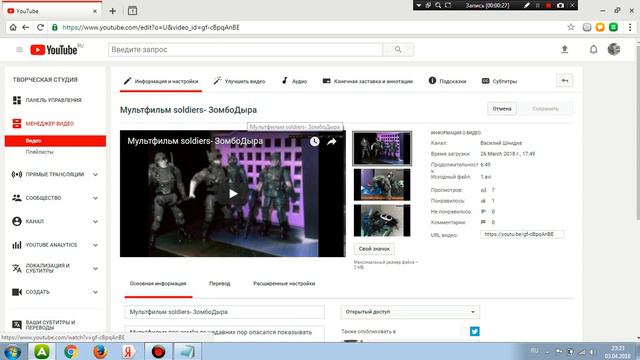
Task: Open a new browser tab
Action: [x=113, y=11]
